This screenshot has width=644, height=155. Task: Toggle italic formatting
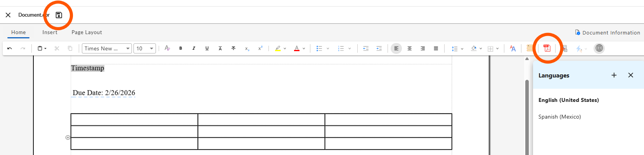(x=194, y=48)
